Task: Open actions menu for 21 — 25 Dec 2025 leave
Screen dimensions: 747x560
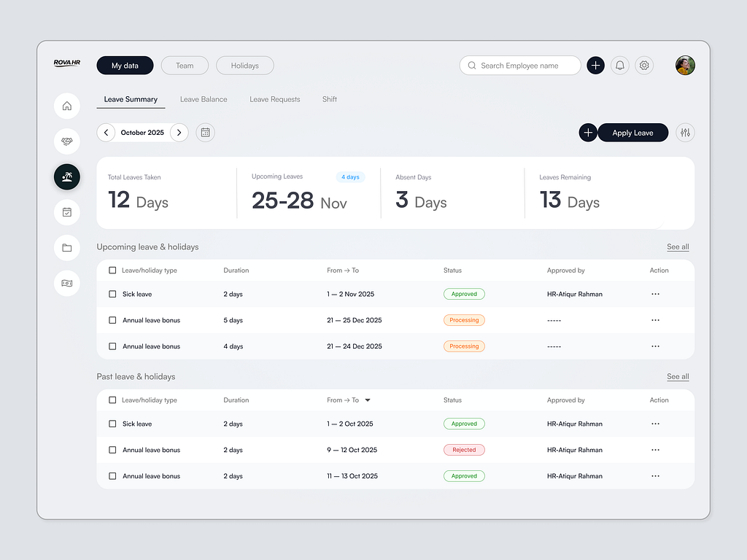Action: [x=656, y=321]
